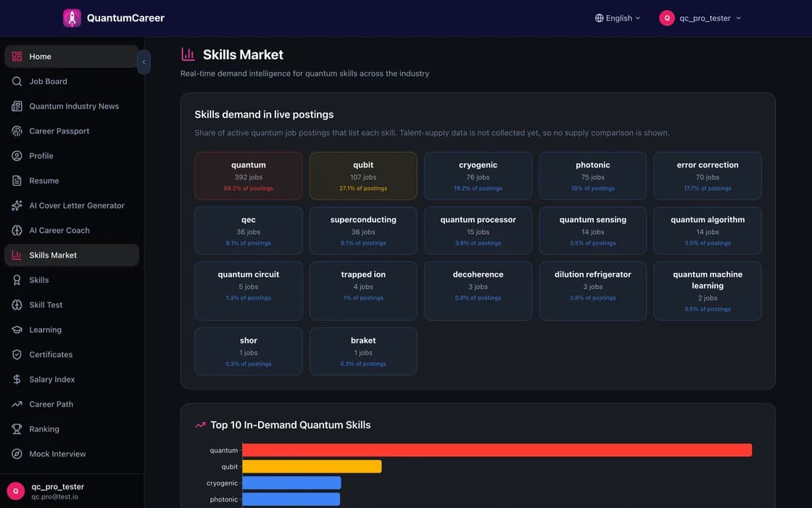
Task: Click the trending arrow icon beside Top 10
Action: (200, 425)
